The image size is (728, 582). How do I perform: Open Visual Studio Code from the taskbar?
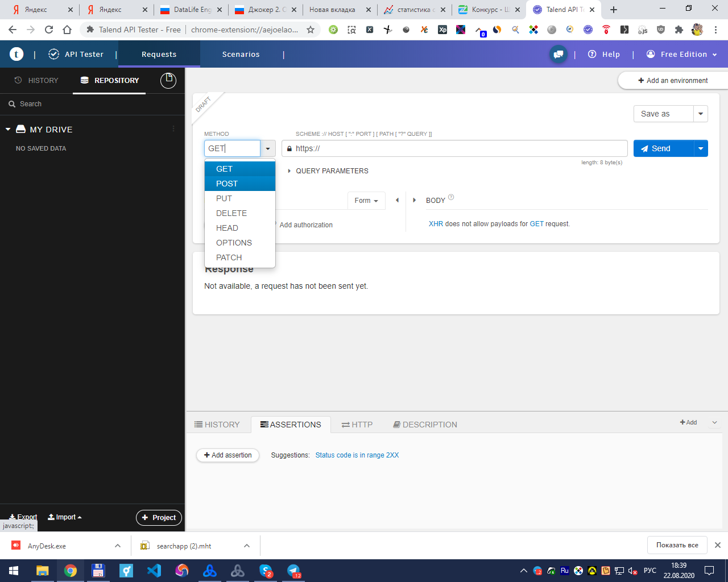[154, 571]
